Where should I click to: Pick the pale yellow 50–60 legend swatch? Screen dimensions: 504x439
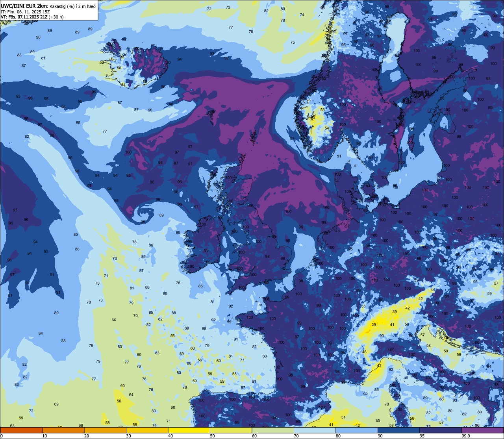(231, 430)
